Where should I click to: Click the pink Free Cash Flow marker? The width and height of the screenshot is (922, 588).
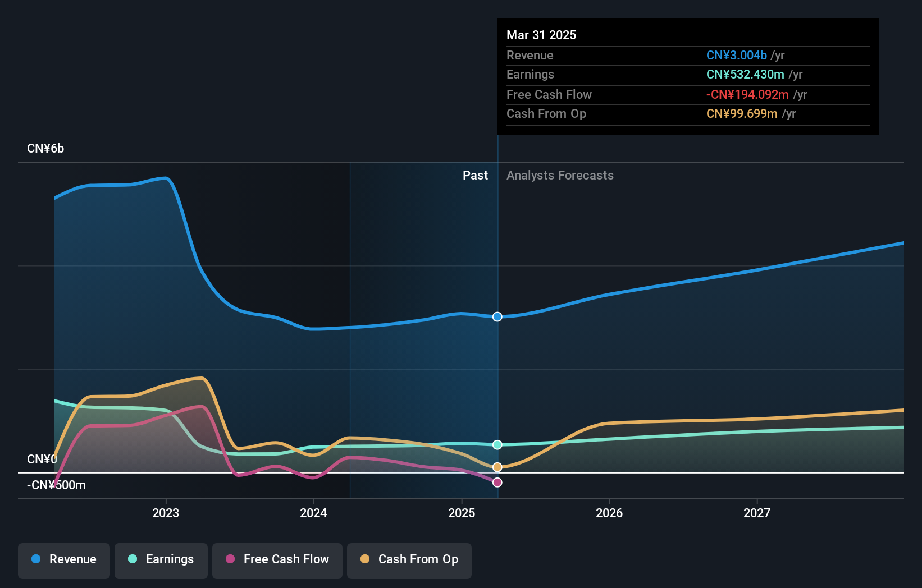(x=497, y=483)
